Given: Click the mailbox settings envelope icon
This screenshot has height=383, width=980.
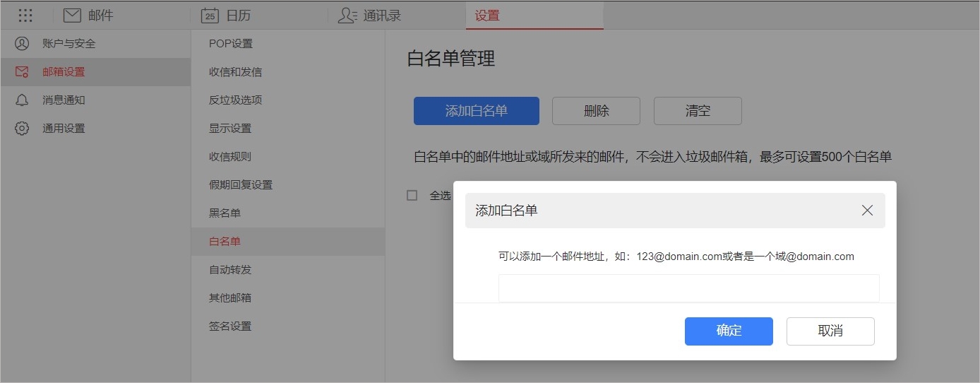Looking at the screenshot, I should [x=22, y=72].
